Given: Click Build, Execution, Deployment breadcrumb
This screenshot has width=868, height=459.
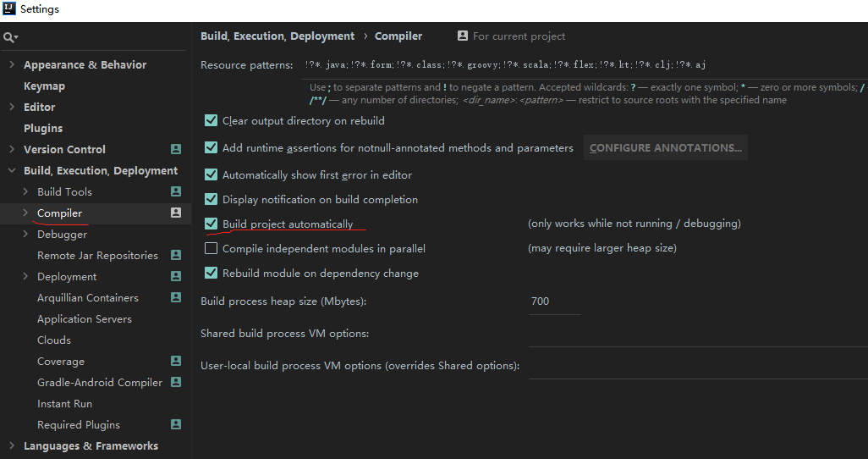Looking at the screenshot, I should 277,36.
